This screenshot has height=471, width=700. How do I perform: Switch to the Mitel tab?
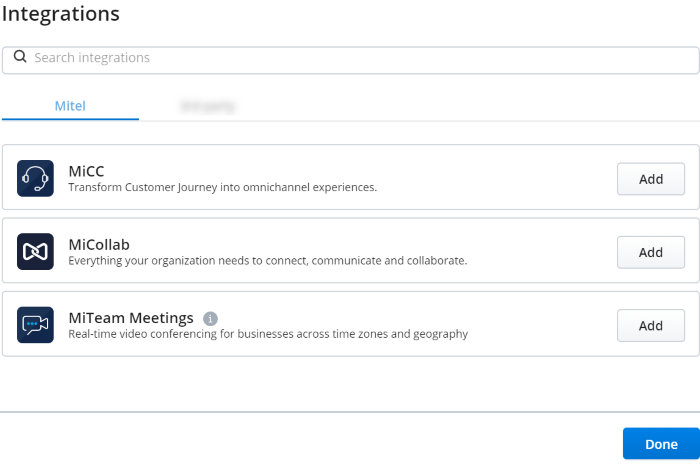[70, 106]
